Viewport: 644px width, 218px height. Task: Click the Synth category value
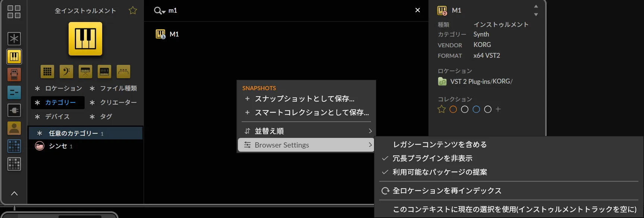click(481, 34)
